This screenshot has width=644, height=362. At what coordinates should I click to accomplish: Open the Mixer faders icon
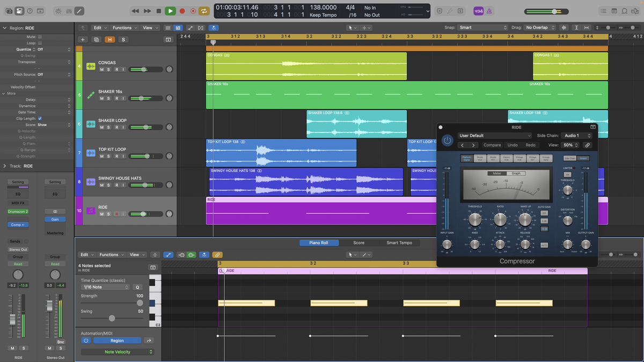(69, 11)
